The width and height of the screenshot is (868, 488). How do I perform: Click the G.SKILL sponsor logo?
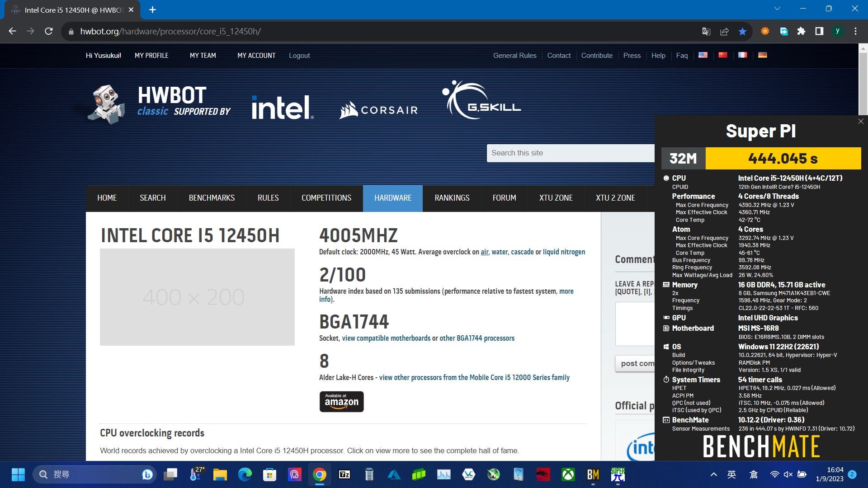click(481, 100)
